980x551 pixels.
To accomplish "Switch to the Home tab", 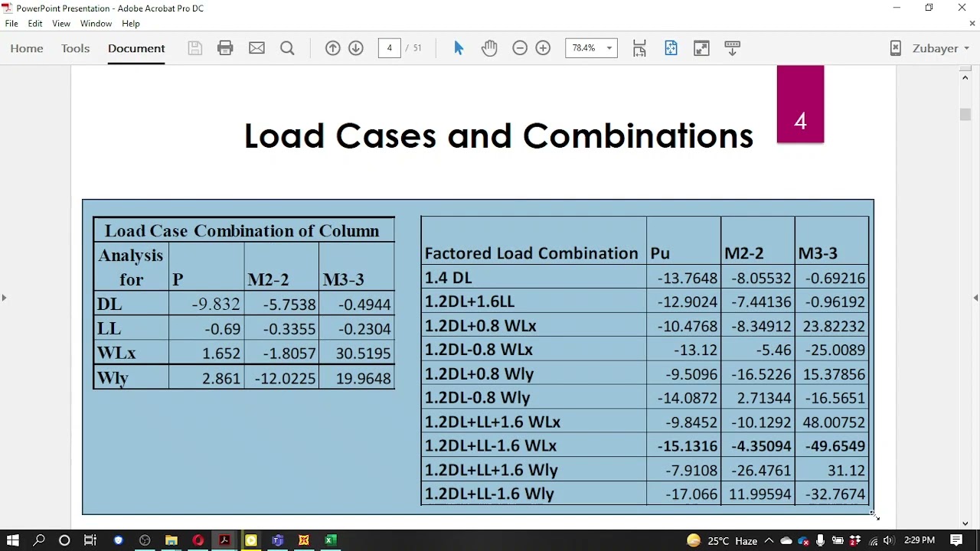I will (x=27, y=48).
